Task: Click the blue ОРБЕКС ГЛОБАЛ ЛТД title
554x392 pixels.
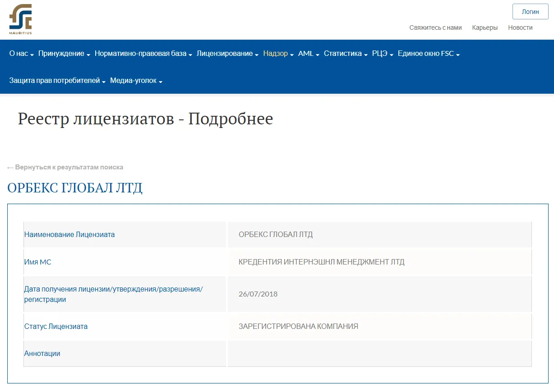Action: click(x=75, y=187)
